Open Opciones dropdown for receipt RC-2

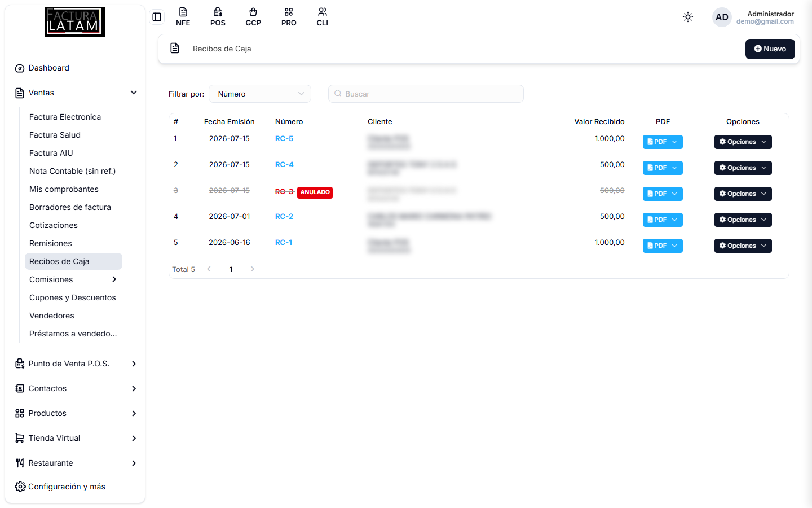[743, 220]
